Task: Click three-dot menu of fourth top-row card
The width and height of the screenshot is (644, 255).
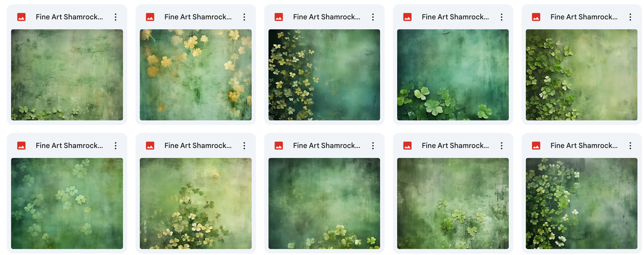Action: point(502,17)
